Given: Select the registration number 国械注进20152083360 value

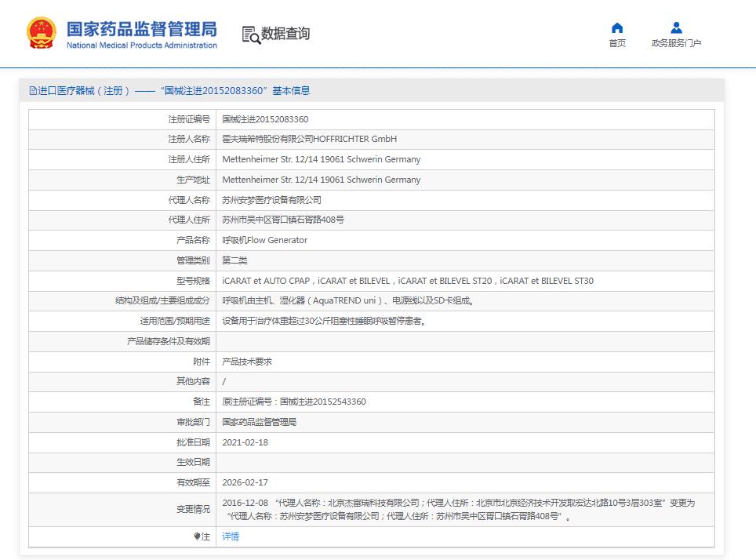Looking at the screenshot, I should pos(265,119).
